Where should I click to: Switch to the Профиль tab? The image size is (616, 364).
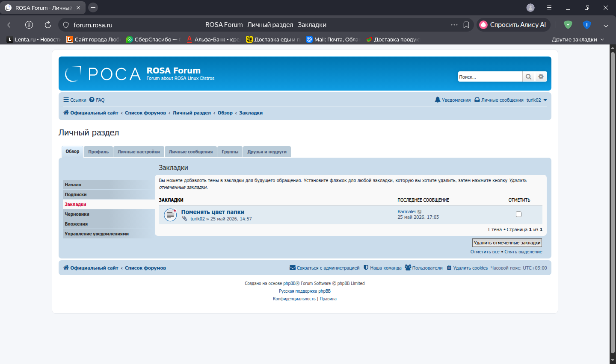click(x=98, y=152)
